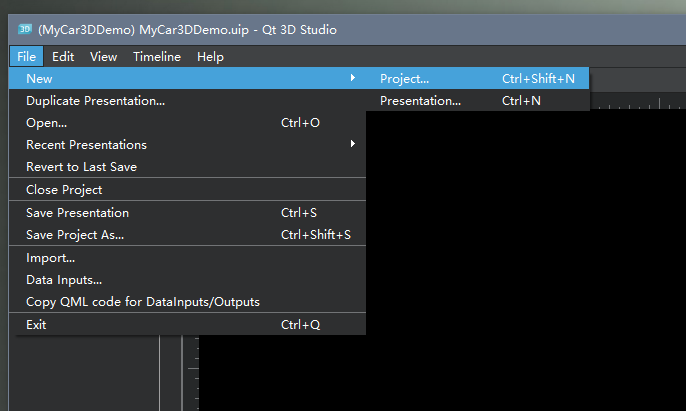
Task: Select Import... from the File menu
Action: (x=187, y=258)
